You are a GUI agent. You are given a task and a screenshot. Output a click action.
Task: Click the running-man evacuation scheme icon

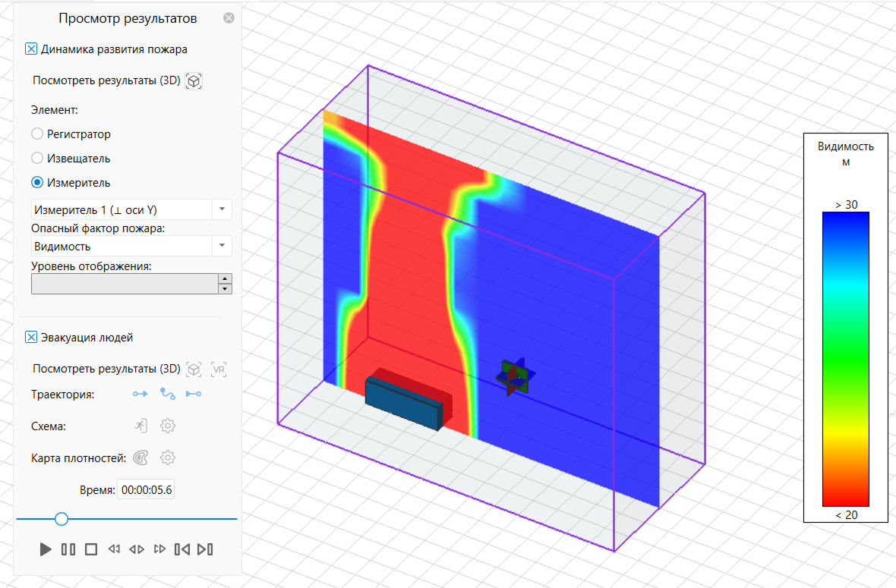coord(140,426)
